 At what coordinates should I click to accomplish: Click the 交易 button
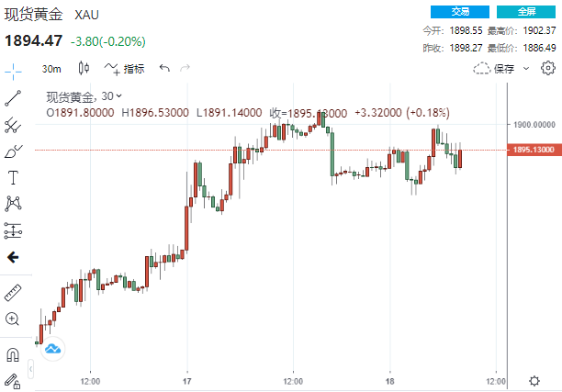[x=460, y=12]
